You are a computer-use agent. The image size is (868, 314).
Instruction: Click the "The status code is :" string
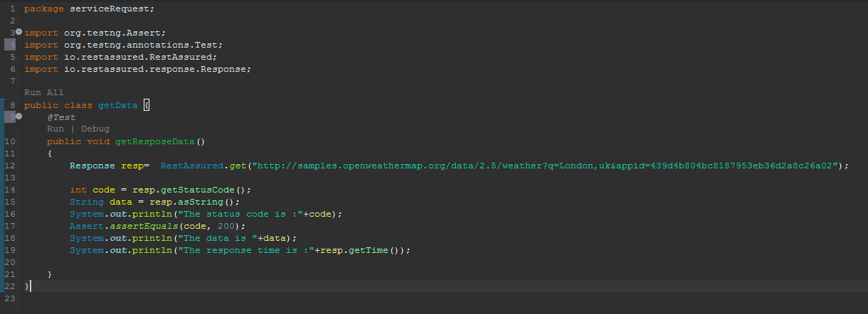[240, 214]
